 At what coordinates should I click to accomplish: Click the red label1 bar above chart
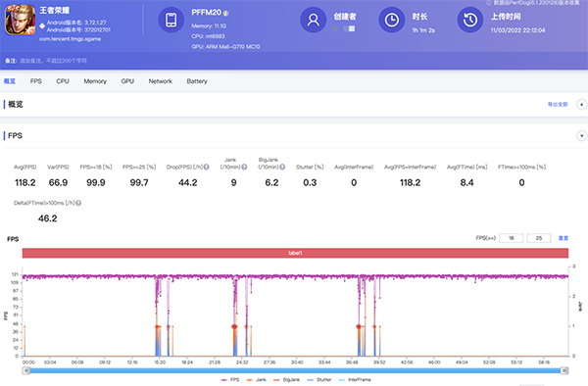click(295, 253)
